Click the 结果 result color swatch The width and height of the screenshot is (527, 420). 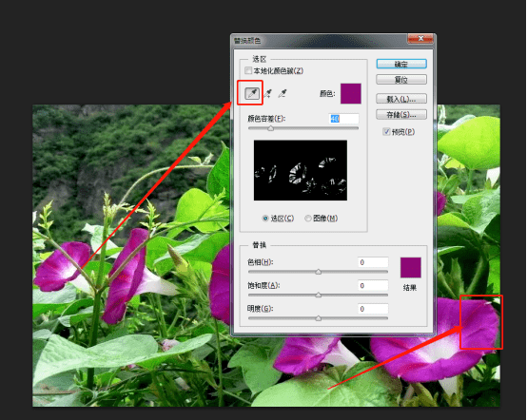pos(410,267)
